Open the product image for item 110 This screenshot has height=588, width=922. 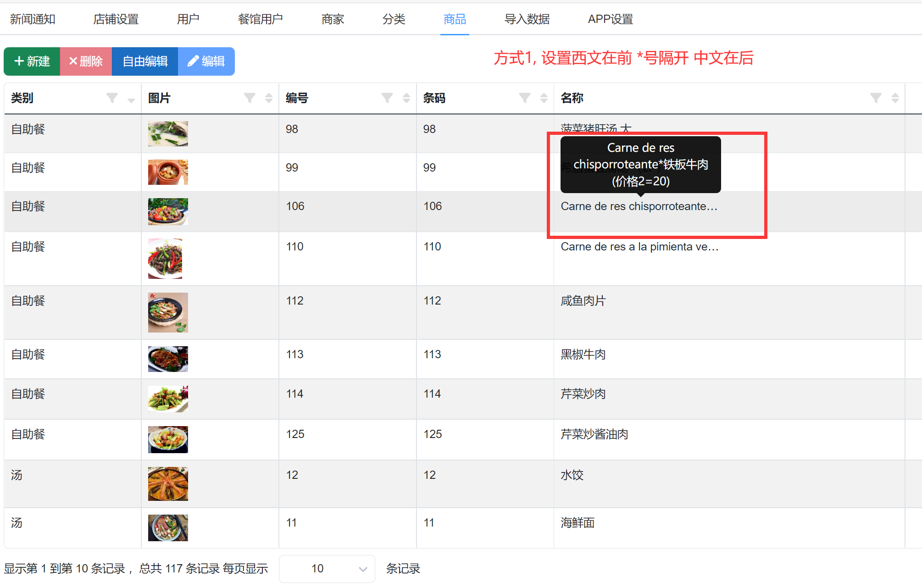point(165,259)
